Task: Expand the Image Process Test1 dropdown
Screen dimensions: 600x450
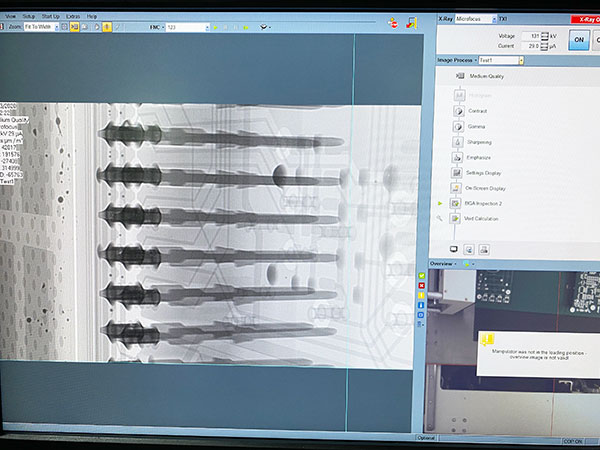Action: (x=500, y=60)
